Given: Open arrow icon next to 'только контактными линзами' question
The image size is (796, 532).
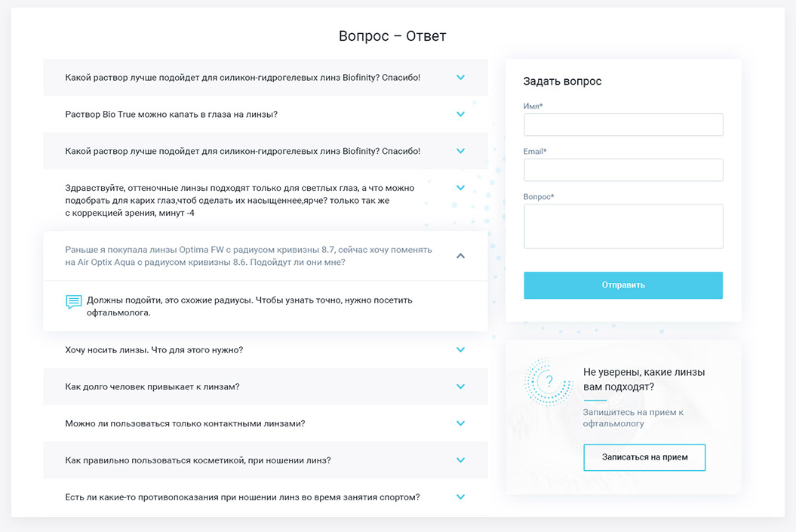Looking at the screenshot, I should click(460, 423).
